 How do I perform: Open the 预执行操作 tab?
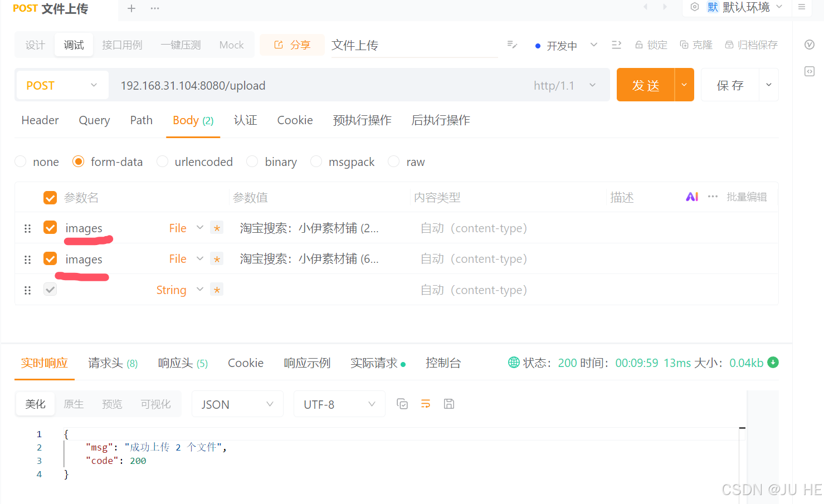click(362, 120)
